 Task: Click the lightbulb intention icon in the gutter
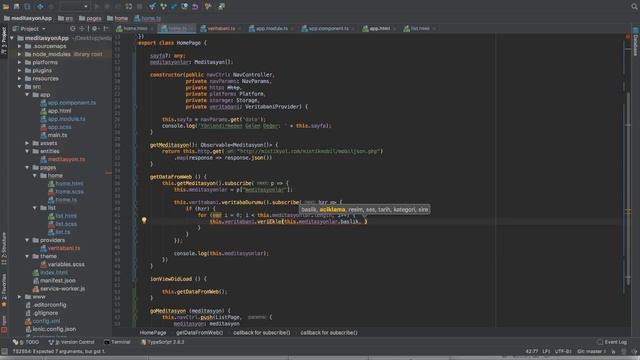coord(144,220)
